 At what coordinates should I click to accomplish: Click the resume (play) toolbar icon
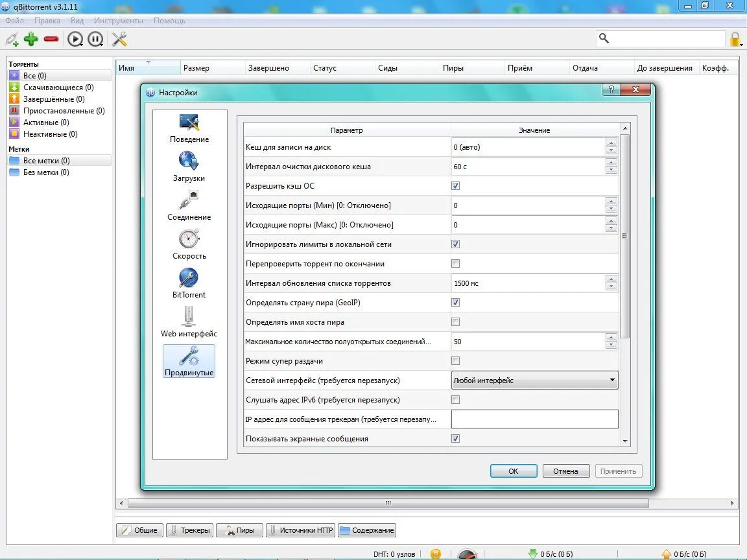point(75,39)
